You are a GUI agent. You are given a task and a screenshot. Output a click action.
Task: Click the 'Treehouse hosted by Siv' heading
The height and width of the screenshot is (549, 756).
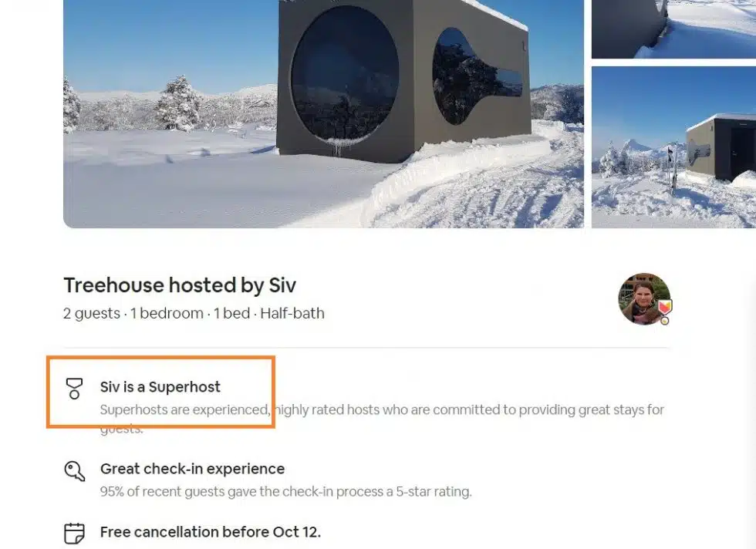pos(180,285)
